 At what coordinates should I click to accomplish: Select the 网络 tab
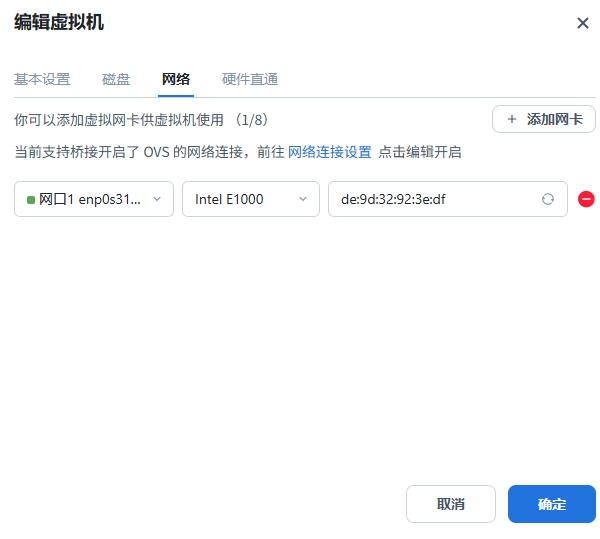176,79
